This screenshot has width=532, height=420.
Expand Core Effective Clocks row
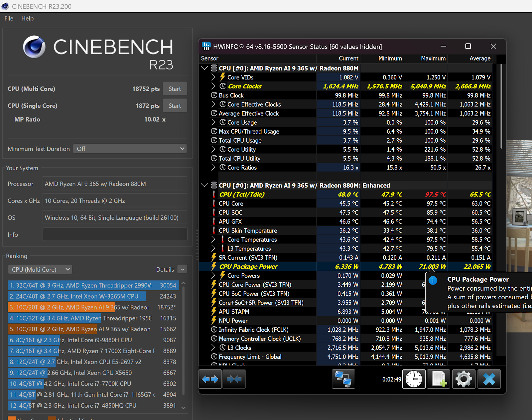[213, 104]
